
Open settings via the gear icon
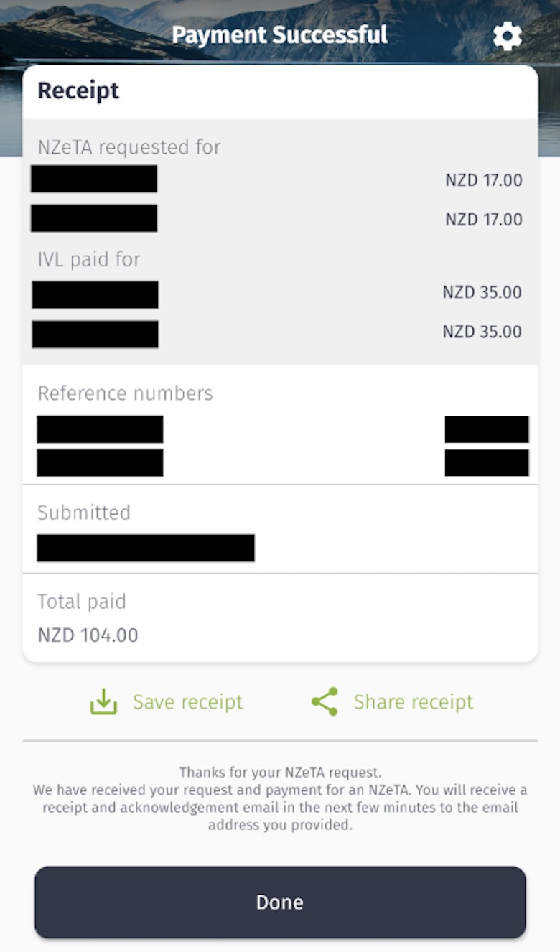point(508,36)
